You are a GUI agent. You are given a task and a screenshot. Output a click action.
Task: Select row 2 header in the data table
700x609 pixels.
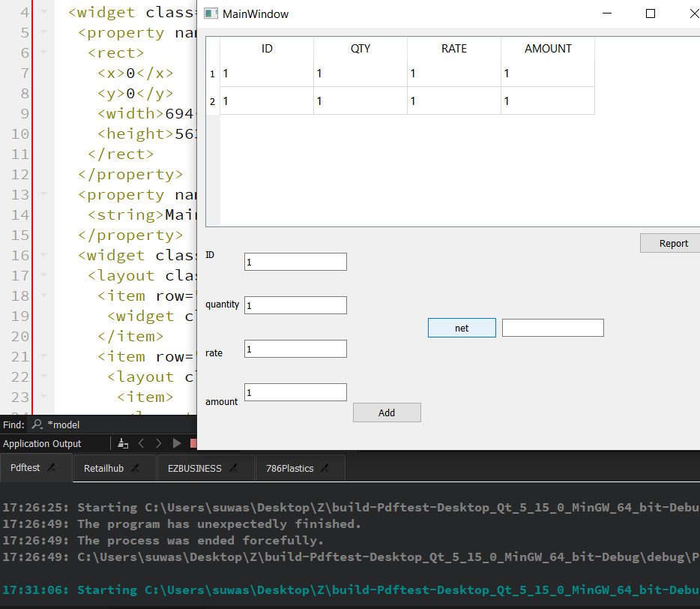point(211,100)
